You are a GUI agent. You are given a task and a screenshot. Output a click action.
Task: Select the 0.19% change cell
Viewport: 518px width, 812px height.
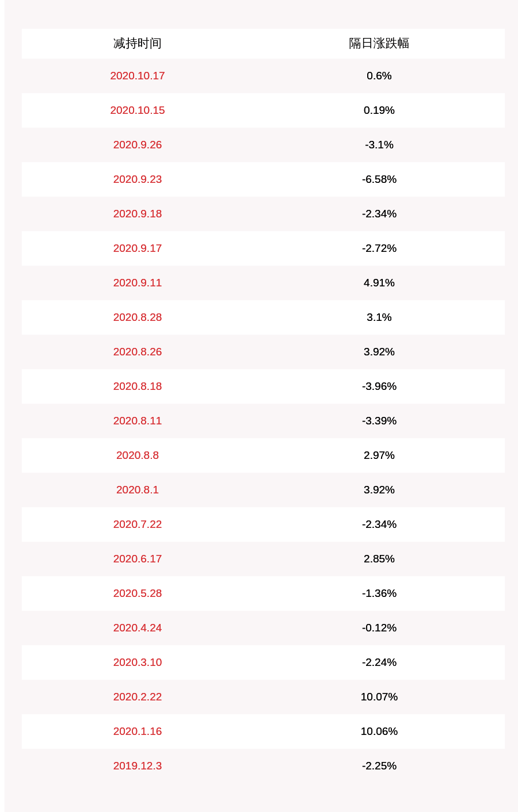coord(379,110)
